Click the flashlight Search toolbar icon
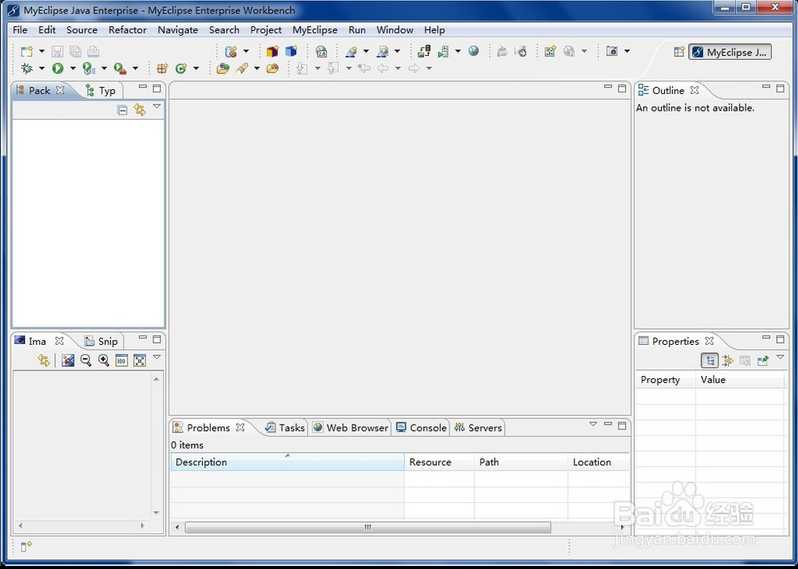 (242, 68)
